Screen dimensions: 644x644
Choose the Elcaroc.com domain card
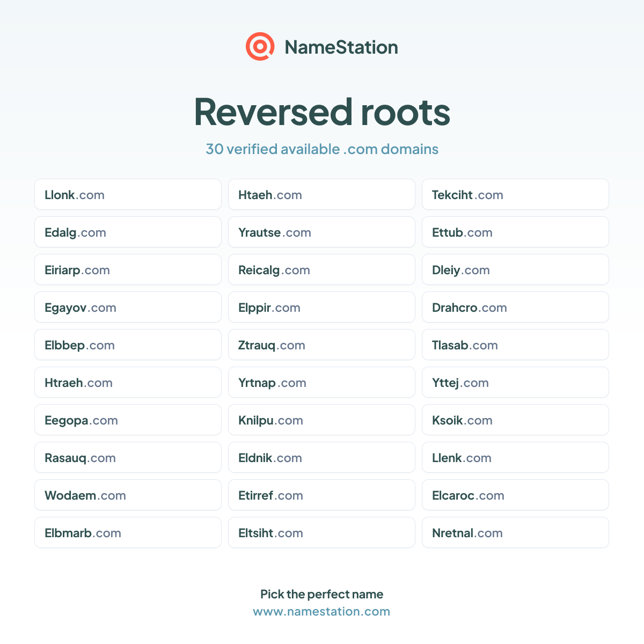515,495
